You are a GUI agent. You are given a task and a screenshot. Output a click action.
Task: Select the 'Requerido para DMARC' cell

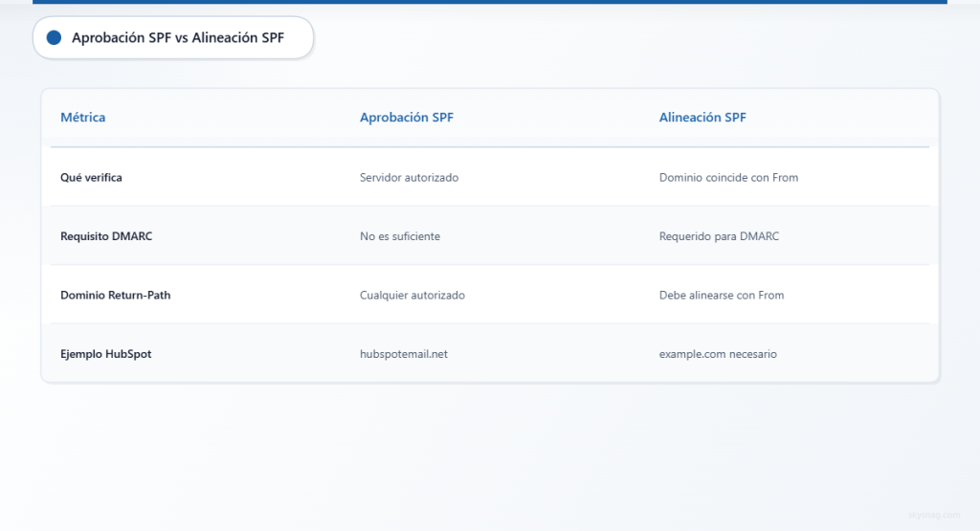(x=719, y=236)
